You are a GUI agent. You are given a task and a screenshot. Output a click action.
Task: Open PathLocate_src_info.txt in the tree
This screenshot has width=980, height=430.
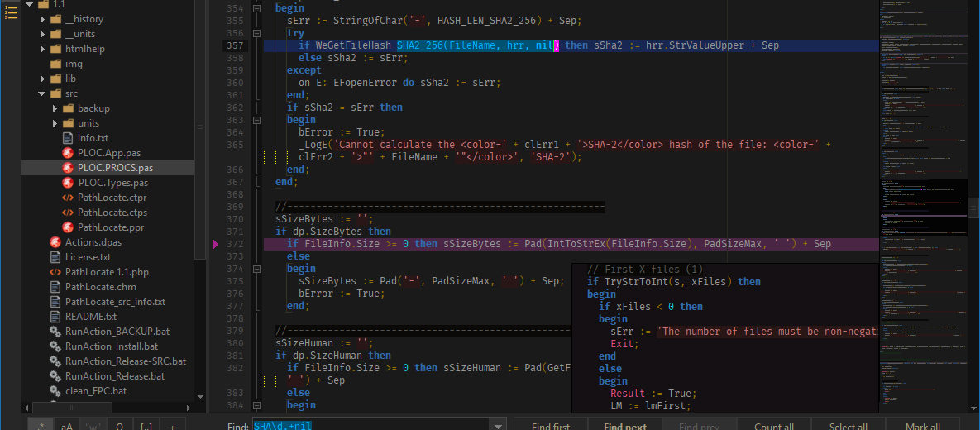pos(115,302)
